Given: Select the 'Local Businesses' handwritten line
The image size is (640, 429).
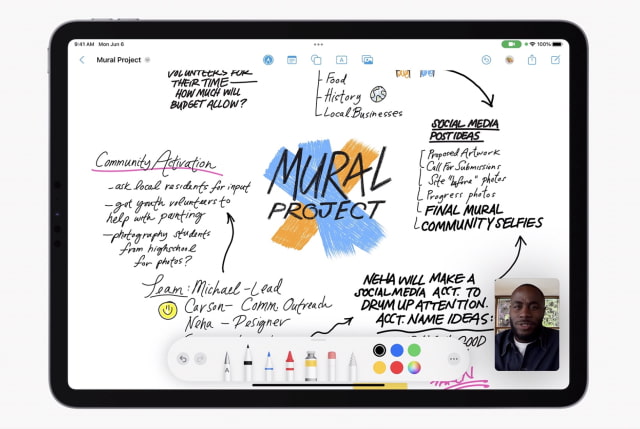Looking at the screenshot, I should click(x=362, y=112).
